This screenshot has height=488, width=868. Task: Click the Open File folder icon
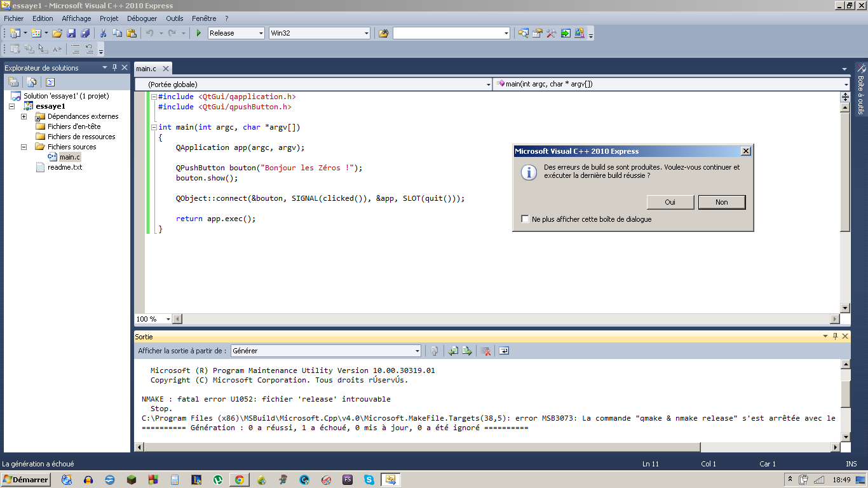pyautogui.click(x=57, y=33)
